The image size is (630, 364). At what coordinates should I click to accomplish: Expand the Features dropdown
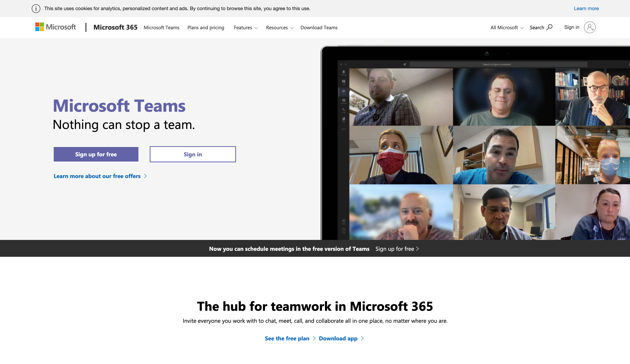246,28
